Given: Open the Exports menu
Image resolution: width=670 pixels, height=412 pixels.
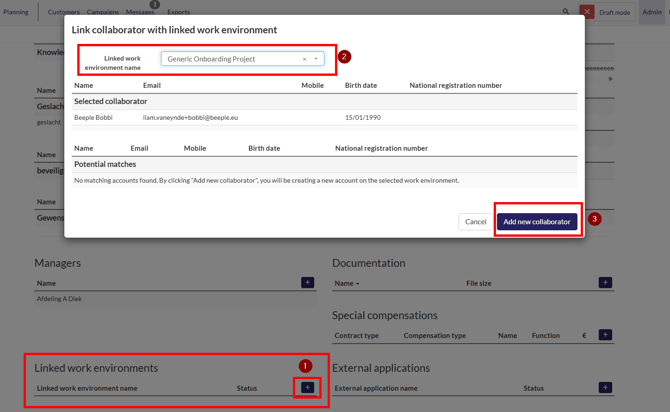Looking at the screenshot, I should click(x=178, y=12).
